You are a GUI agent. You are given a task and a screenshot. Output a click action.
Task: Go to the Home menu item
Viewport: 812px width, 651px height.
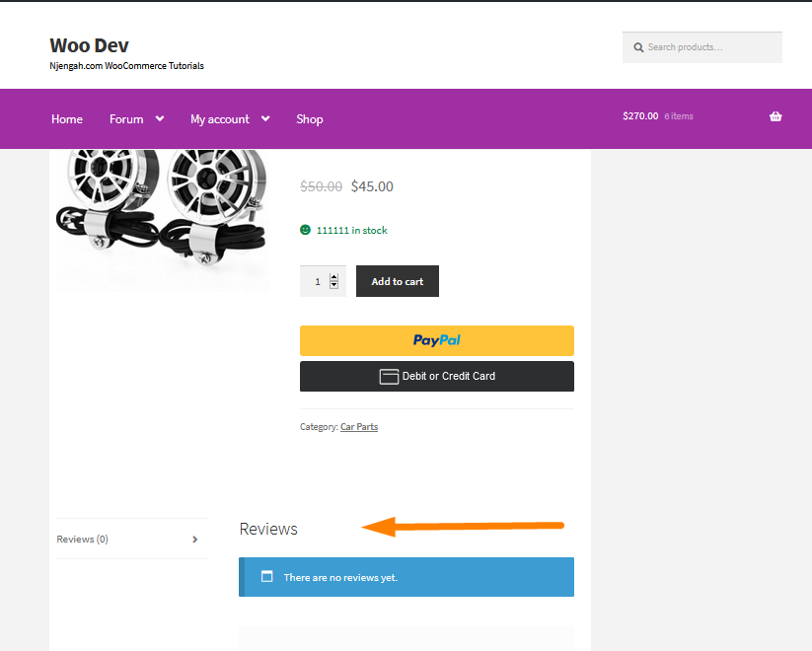pos(67,119)
